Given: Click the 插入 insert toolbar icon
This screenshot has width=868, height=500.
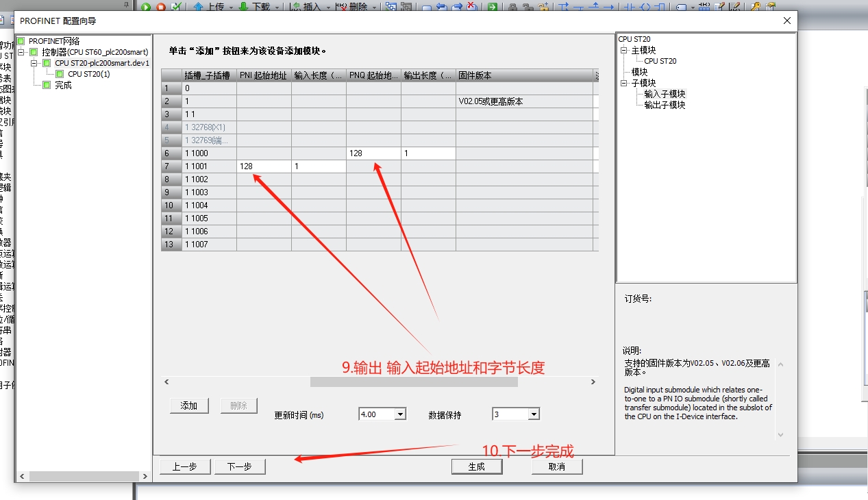Looking at the screenshot, I should click(295, 7).
